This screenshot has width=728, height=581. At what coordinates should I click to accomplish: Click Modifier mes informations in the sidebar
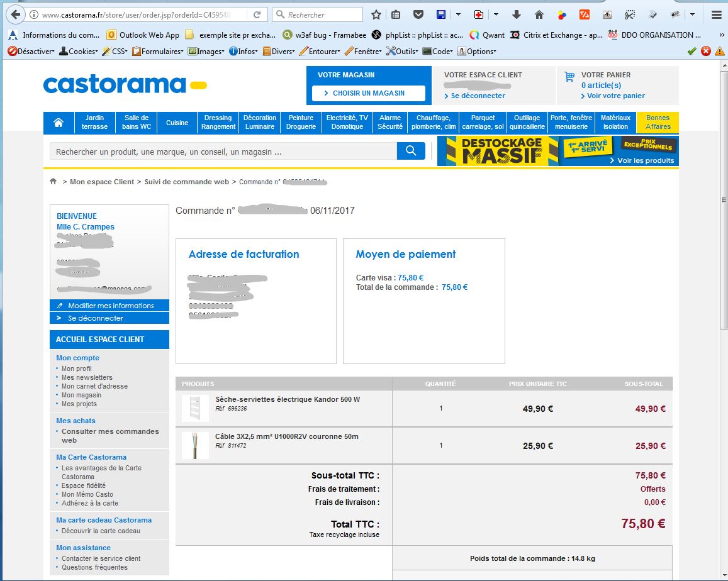click(x=111, y=306)
